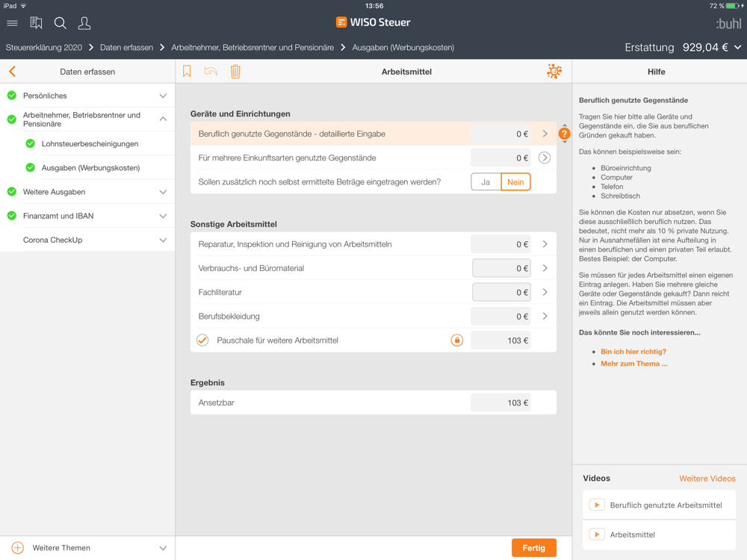This screenshot has height=560, width=747.
Task: Click the WISO Steuer logo
Action: point(373,22)
